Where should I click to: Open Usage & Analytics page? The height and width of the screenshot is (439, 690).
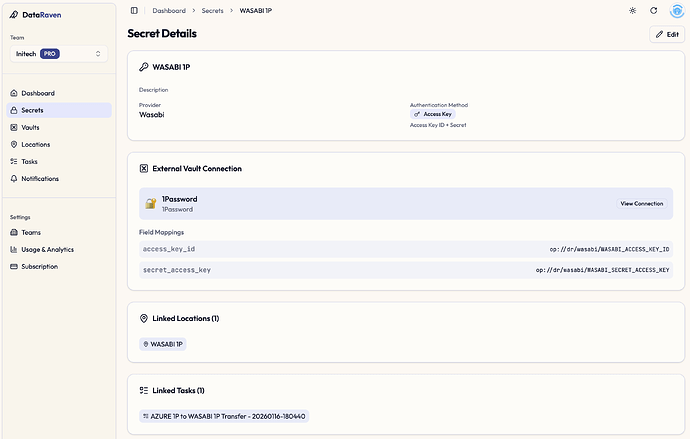point(47,249)
